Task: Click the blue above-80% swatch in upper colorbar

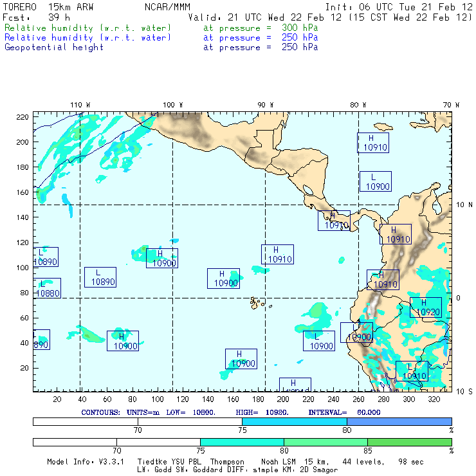Action: point(399,421)
